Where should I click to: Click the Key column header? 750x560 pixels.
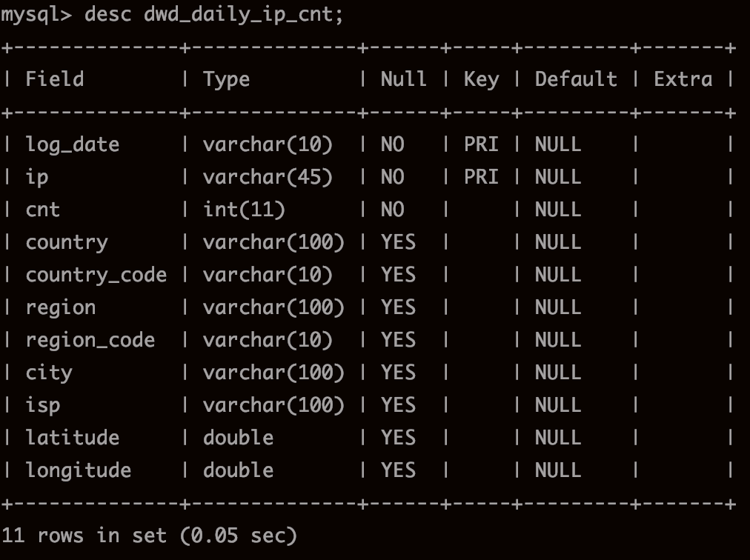481,80
